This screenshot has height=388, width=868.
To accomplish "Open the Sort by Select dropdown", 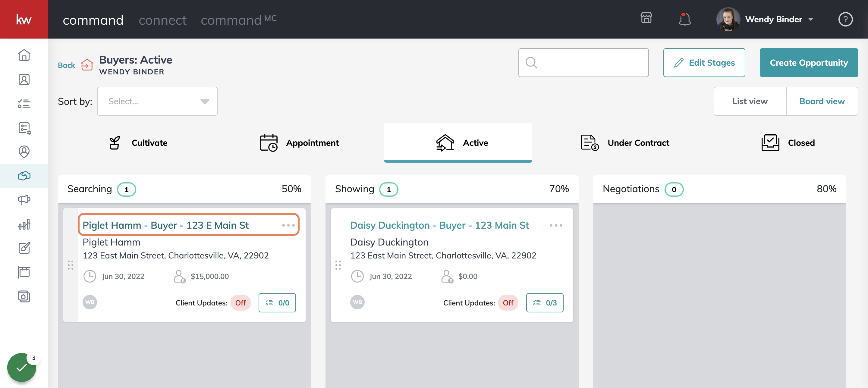I will (157, 102).
